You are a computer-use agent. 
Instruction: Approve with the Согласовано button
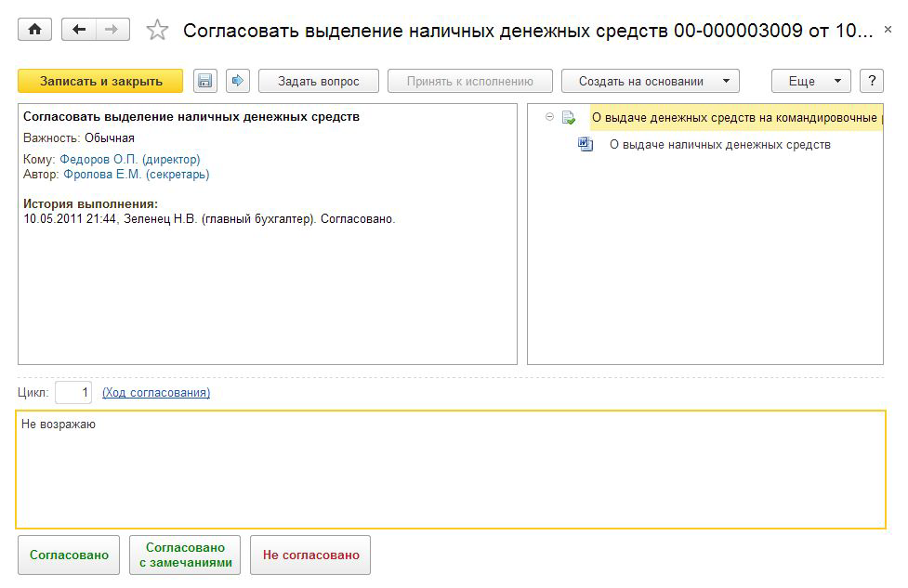click(69, 555)
